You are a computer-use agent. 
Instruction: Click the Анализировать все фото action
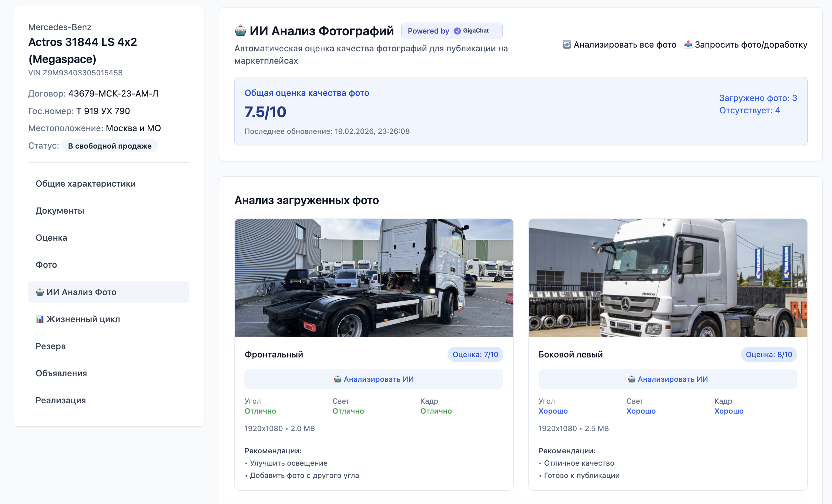[625, 45]
